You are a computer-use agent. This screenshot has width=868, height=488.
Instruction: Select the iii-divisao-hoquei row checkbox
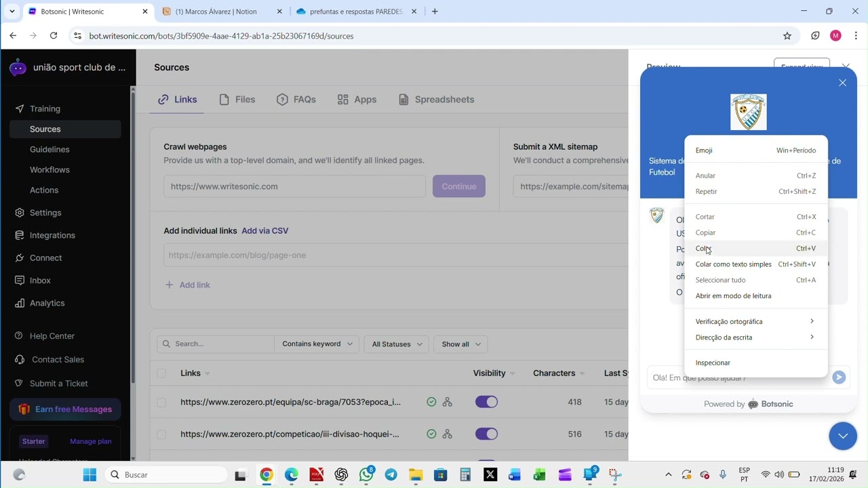point(161,434)
